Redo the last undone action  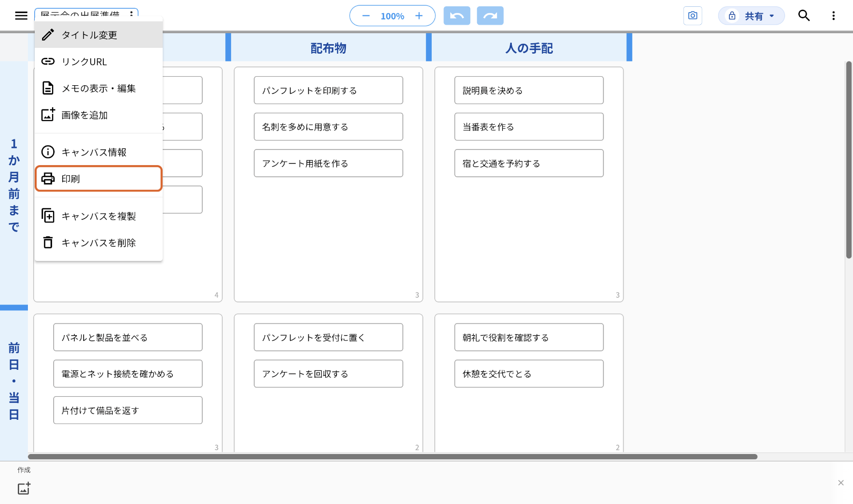point(490,16)
